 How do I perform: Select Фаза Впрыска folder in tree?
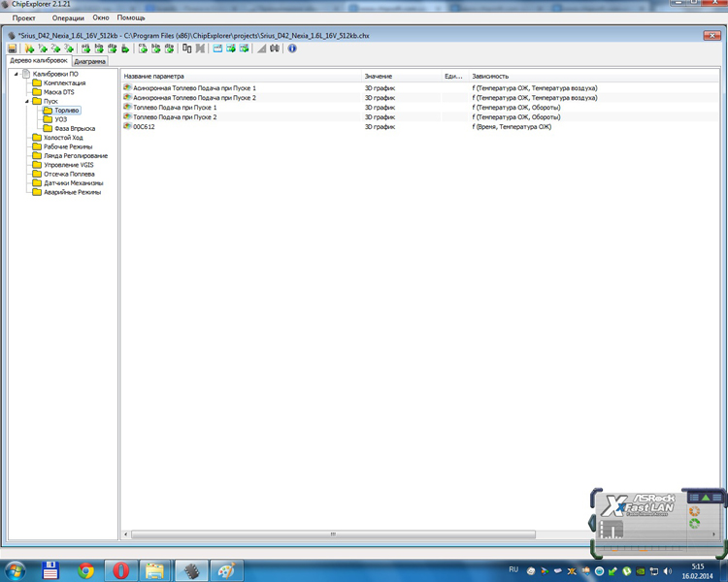coord(74,129)
